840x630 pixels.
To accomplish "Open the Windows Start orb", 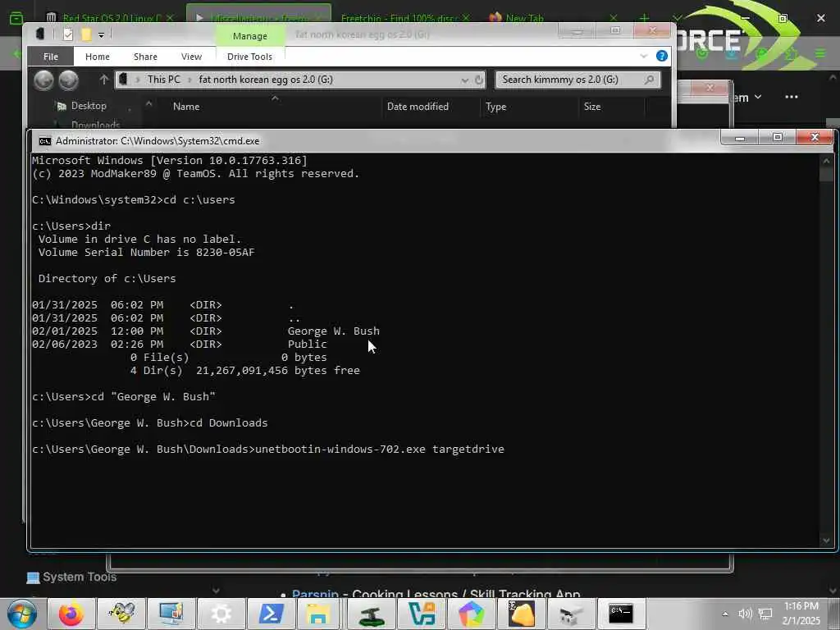I will [22, 614].
